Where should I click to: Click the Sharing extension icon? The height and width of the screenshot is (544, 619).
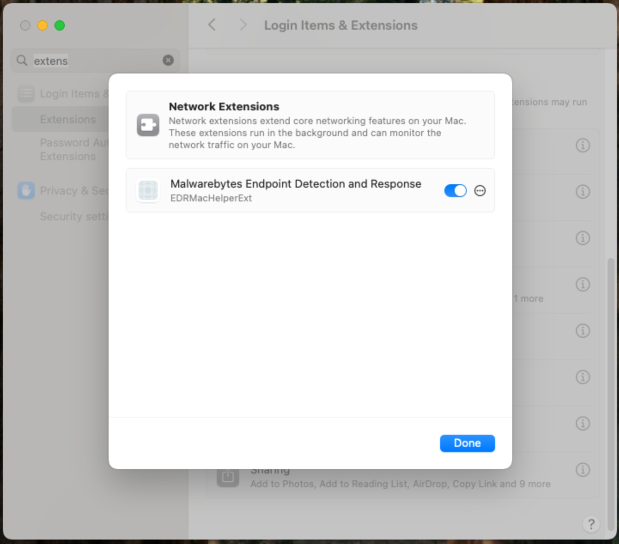pyautogui.click(x=228, y=476)
